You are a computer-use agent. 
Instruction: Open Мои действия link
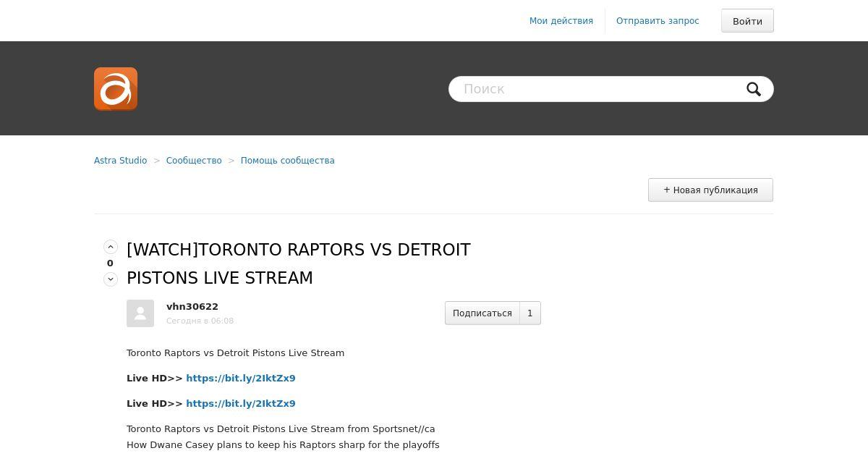pyautogui.click(x=561, y=21)
